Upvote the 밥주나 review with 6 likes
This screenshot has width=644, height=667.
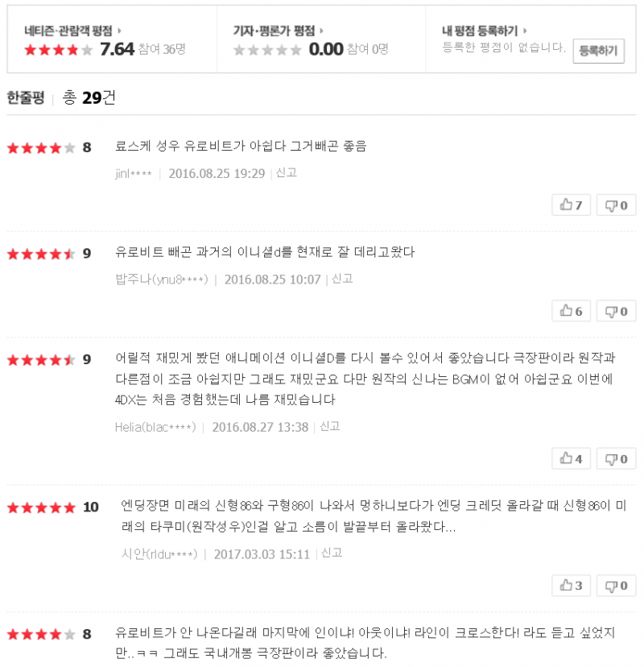point(571,311)
